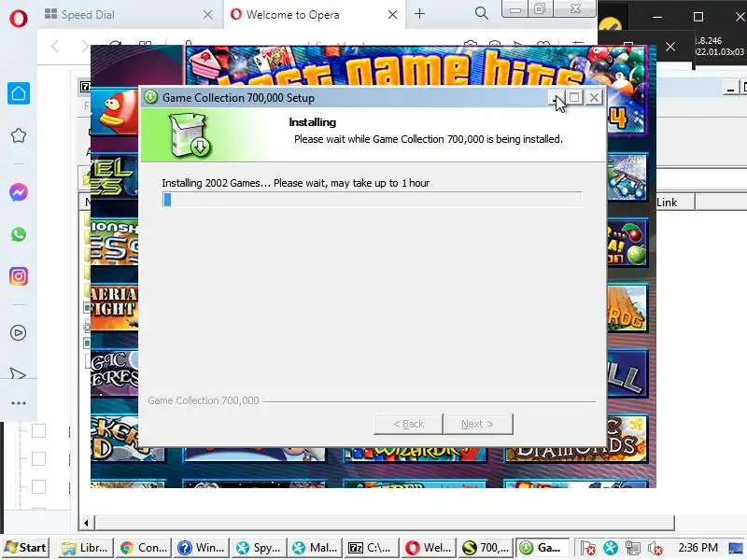Click the search tabs magnifier icon
The image size is (747, 560).
pos(482,14)
